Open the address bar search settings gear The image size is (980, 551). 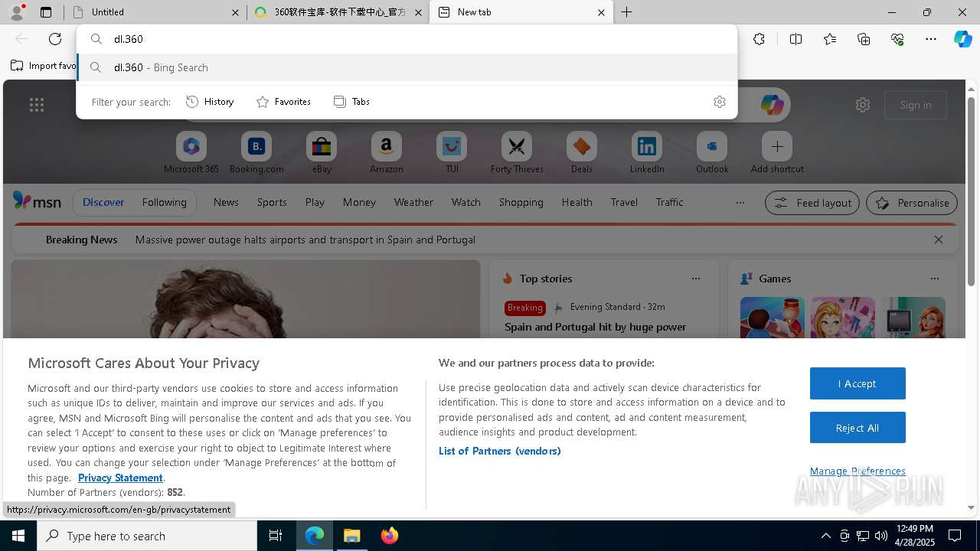click(x=720, y=102)
